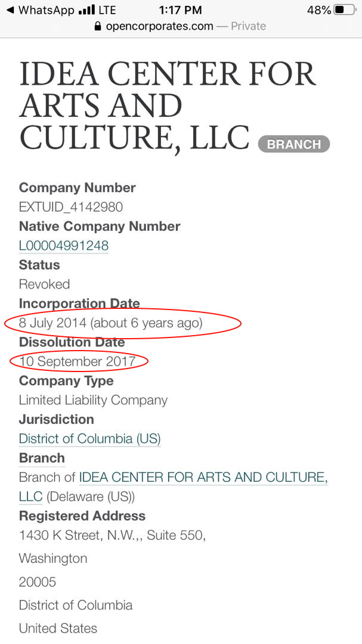
Task: Click the page's large company name heading
Action: (167, 106)
